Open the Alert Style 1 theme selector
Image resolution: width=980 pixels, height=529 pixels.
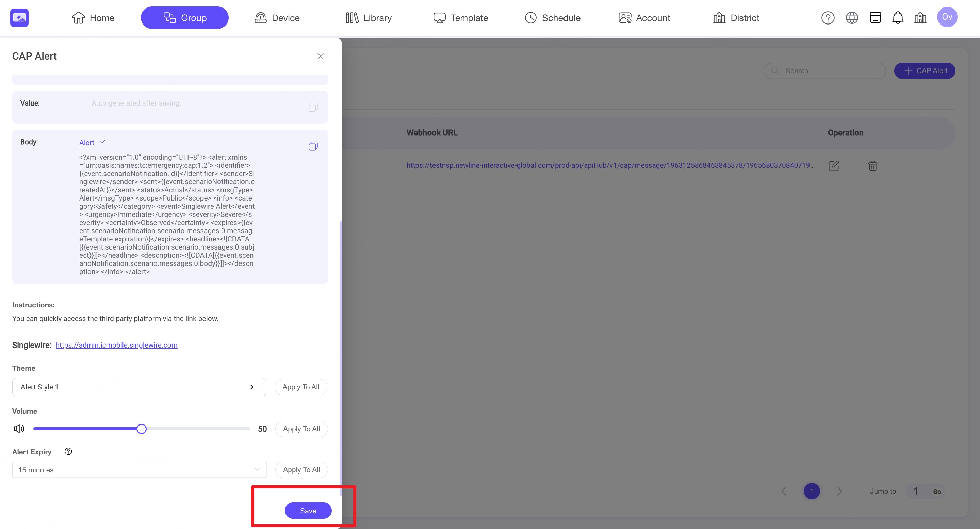point(139,387)
